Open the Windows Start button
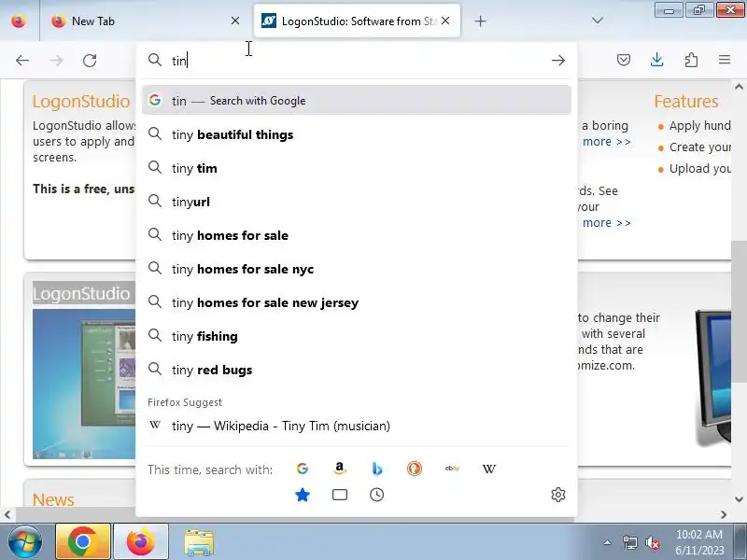The width and height of the screenshot is (747, 560). (24, 542)
